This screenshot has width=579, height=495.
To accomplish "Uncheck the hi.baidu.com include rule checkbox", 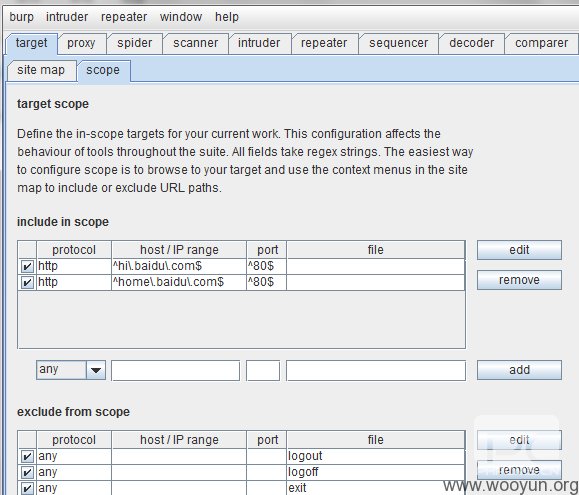I will [x=27, y=267].
